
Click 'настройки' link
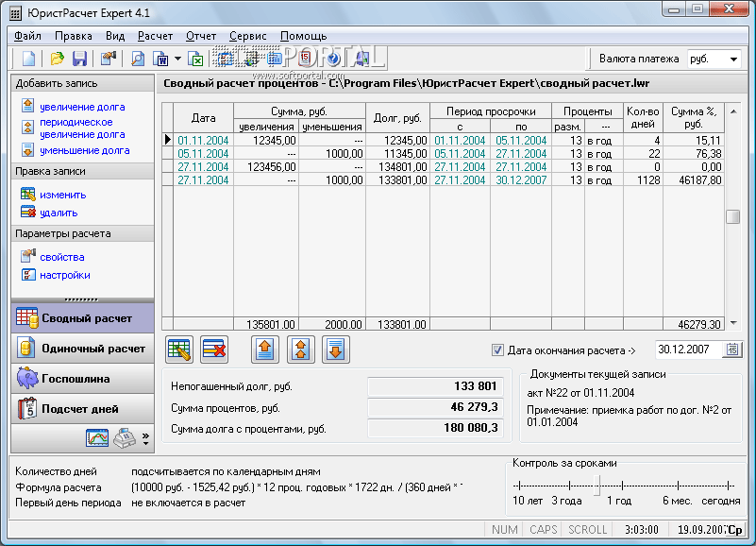coord(65,275)
